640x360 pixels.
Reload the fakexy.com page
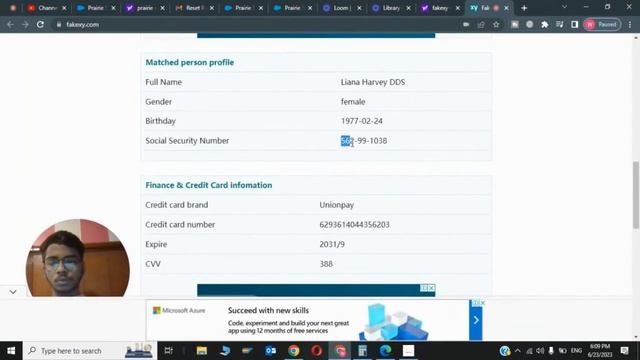[x=40, y=24]
